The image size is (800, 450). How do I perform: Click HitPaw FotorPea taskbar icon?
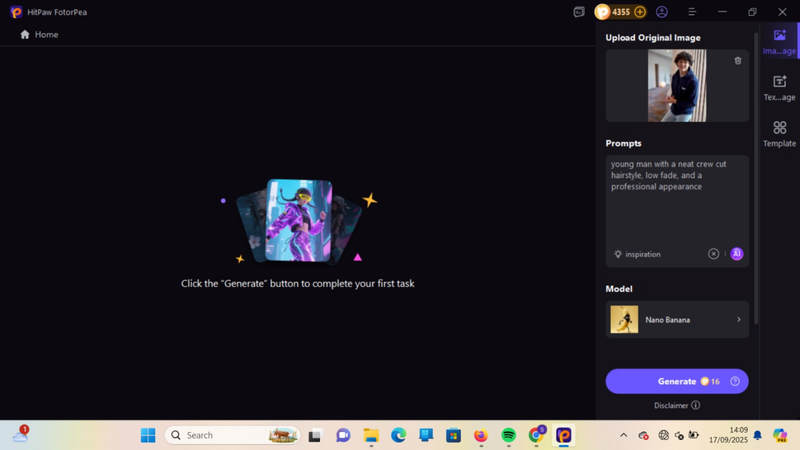coord(564,435)
